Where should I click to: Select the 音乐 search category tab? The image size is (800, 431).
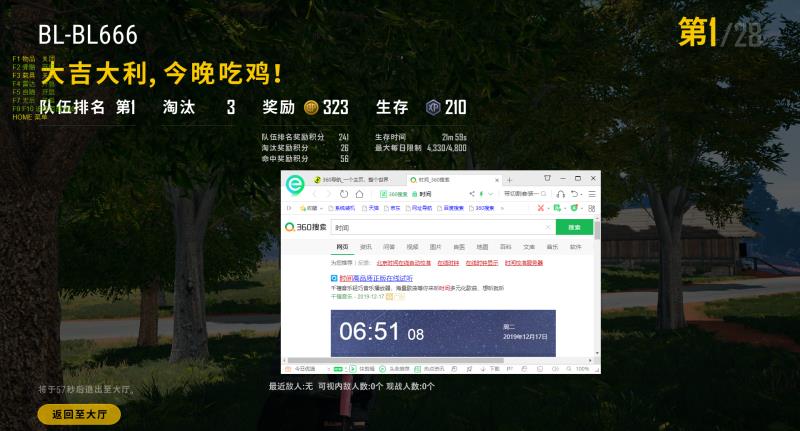(x=553, y=247)
